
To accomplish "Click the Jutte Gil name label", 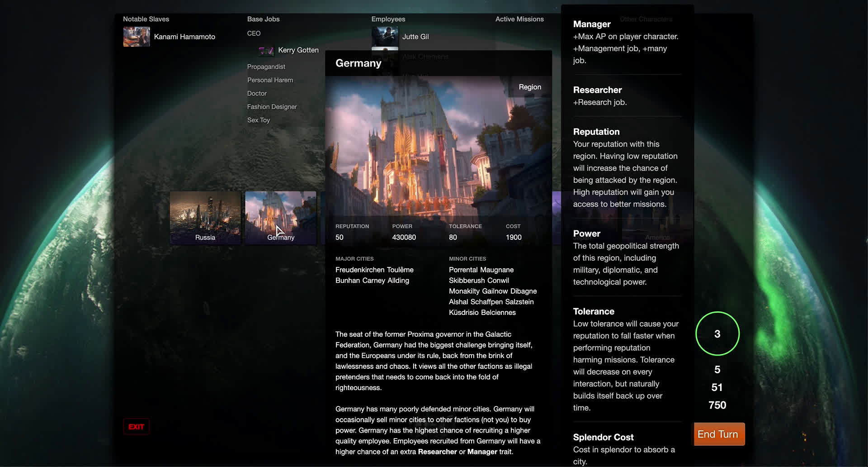I will click(415, 37).
